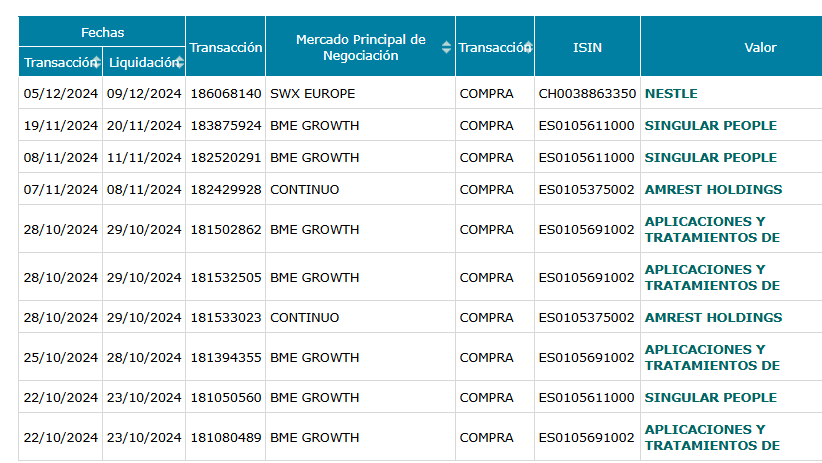The height and width of the screenshot is (463, 822).
Task: Open AMREST HOLDINGS link dated 28/10/2024
Action: [x=713, y=317]
